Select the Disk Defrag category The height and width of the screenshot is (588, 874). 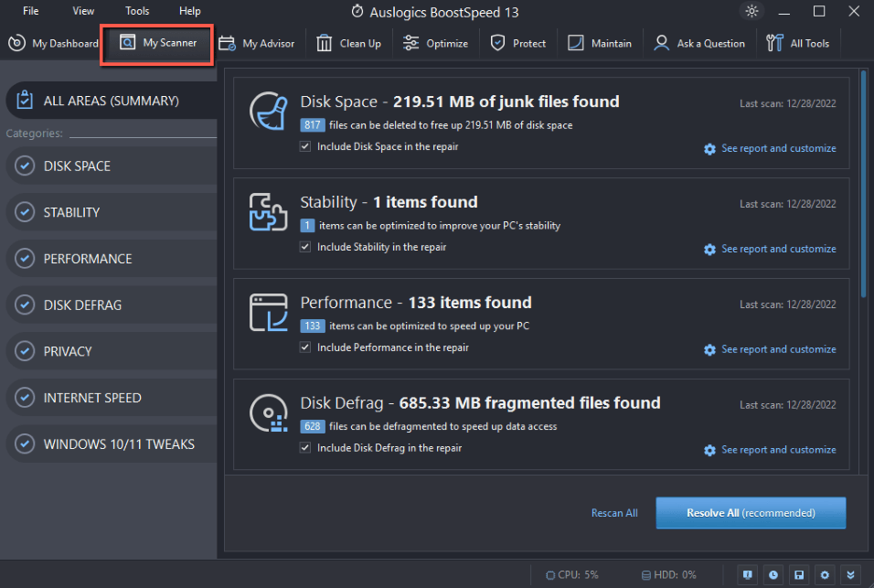tap(112, 305)
